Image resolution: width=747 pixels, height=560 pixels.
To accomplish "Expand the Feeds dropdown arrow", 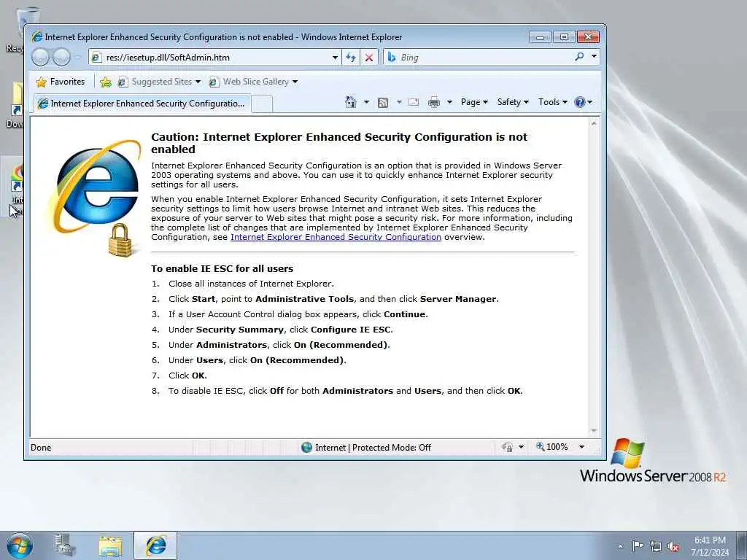I will (399, 102).
